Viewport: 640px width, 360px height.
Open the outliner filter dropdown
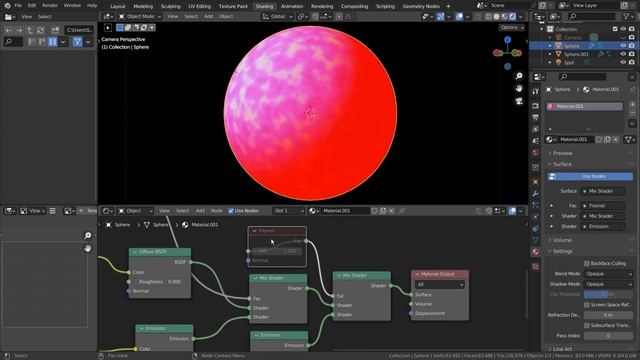pyautogui.click(x=628, y=17)
